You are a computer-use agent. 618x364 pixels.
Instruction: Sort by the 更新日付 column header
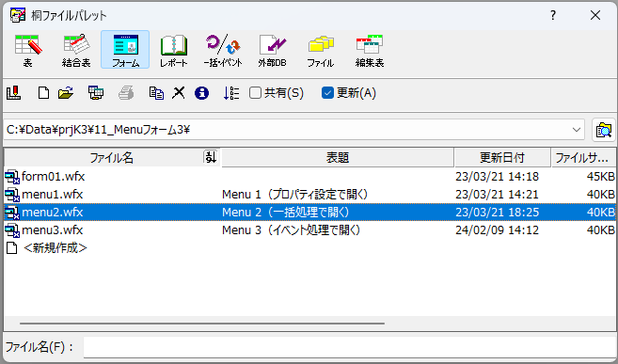coord(502,158)
